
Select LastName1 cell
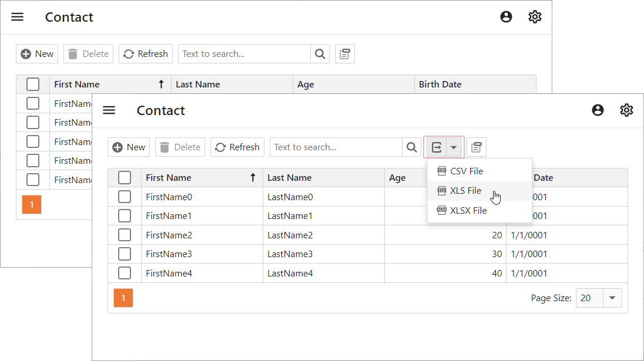pos(324,216)
